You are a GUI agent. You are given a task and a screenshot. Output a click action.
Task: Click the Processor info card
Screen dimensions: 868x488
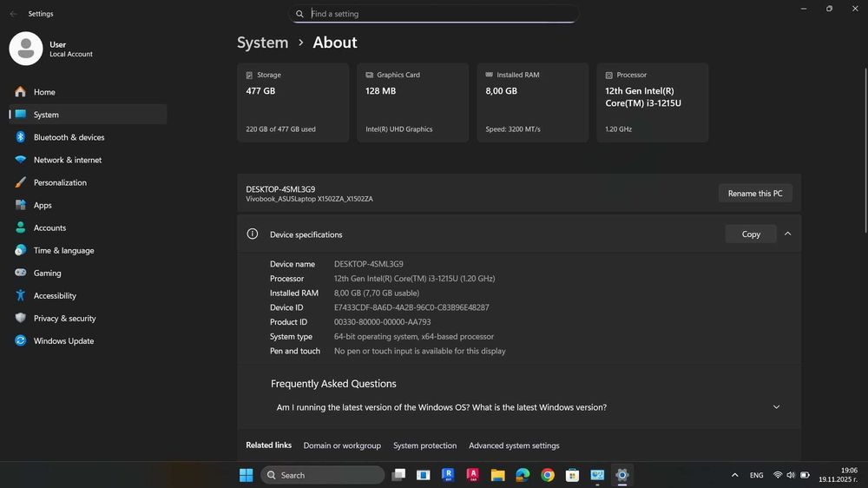click(653, 102)
